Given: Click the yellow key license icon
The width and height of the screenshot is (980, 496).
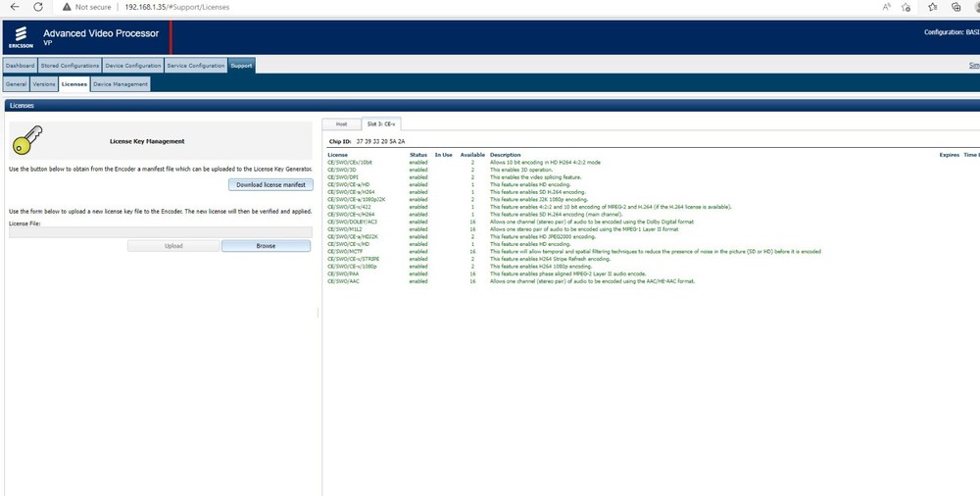Looking at the screenshot, I should coord(26,140).
